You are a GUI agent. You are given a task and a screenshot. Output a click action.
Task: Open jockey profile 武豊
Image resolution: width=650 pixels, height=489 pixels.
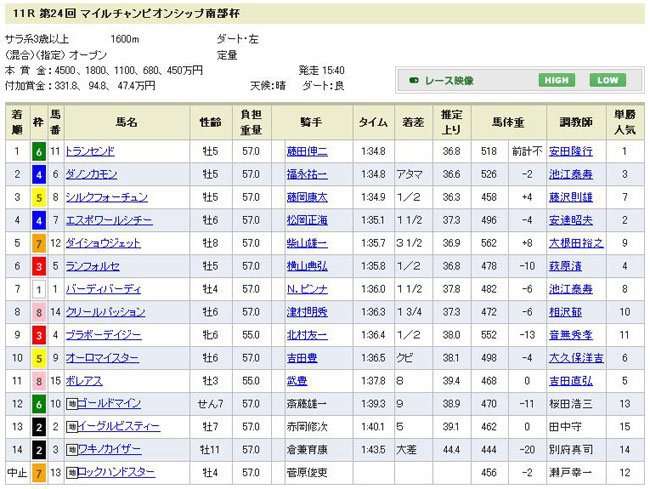298,380
